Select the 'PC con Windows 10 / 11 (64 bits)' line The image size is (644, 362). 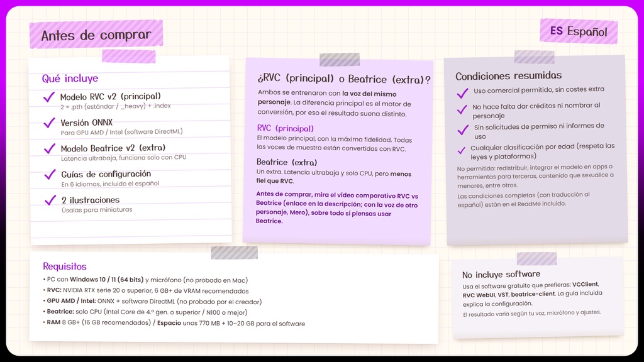tap(145, 280)
